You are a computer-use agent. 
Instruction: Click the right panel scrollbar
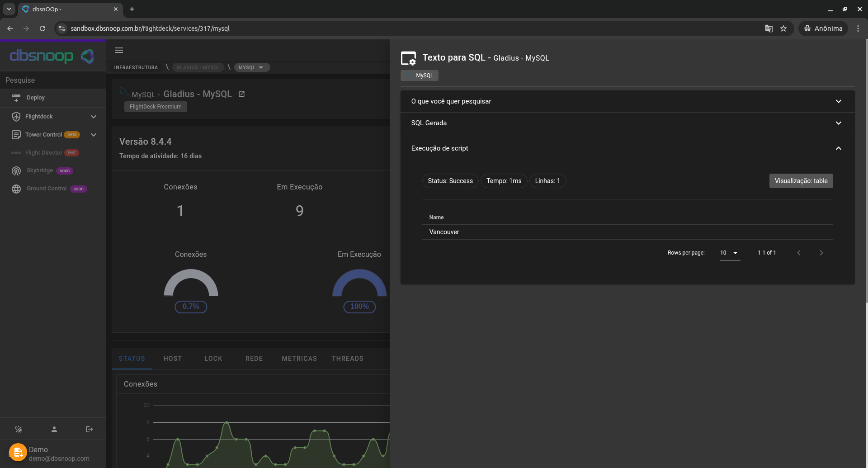pyautogui.click(x=866, y=171)
